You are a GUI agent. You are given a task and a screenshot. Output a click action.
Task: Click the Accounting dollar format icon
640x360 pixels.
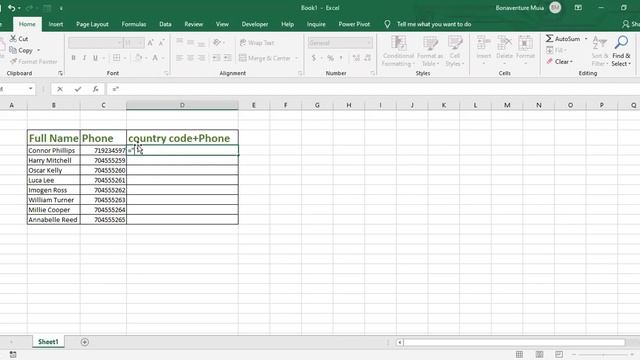313,58
